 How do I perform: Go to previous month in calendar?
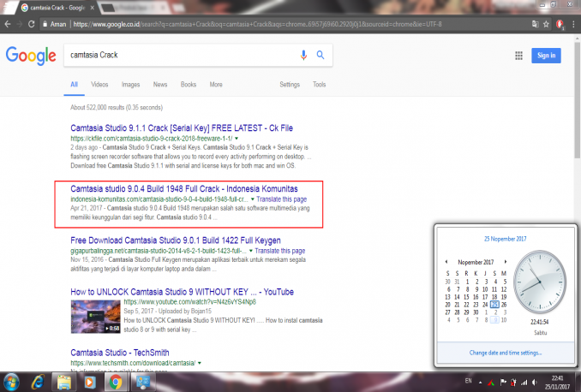click(446, 263)
